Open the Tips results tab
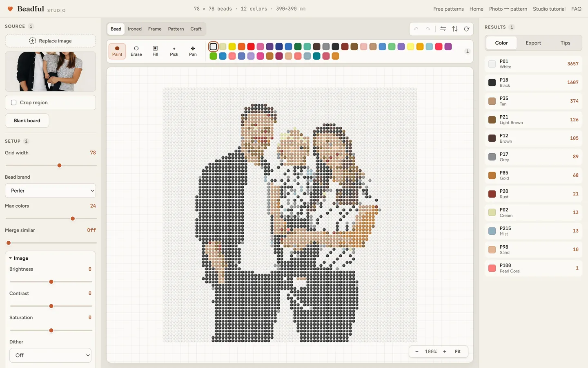Screen dimensions: 588x368 (566, 43)
